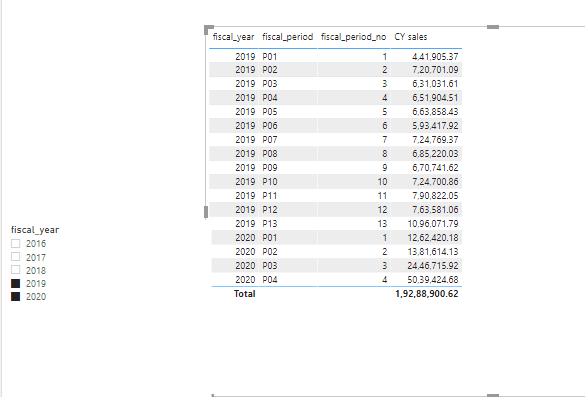585x397 pixels.
Task: Sort by CY sales column header
Action: point(411,37)
